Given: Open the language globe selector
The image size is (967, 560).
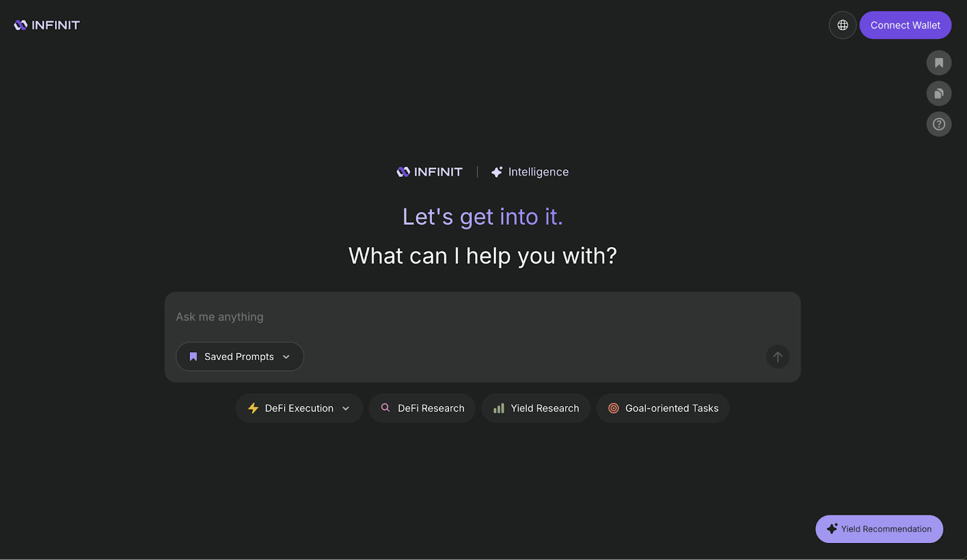Looking at the screenshot, I should 842,25.
